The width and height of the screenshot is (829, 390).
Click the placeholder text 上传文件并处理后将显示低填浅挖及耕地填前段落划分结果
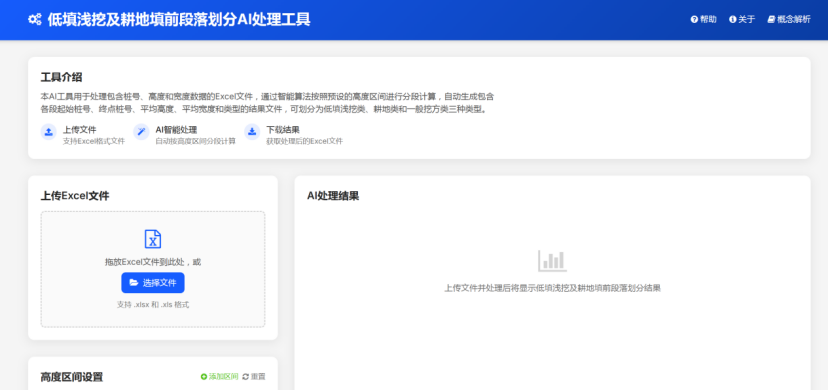552,289
